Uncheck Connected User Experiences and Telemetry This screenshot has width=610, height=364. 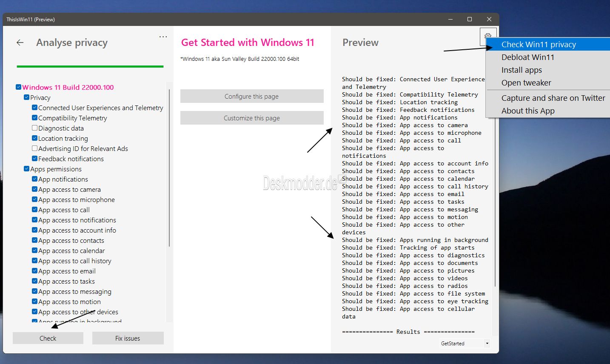point(35,108)
